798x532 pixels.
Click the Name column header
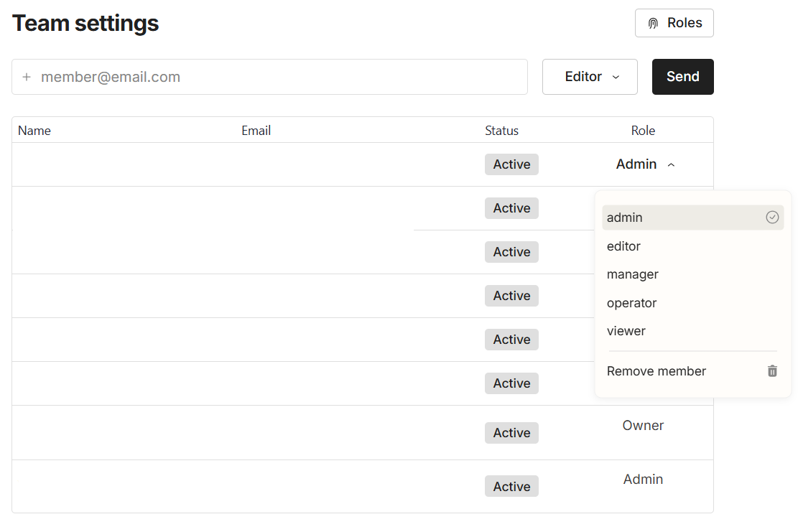pos(34,131)
